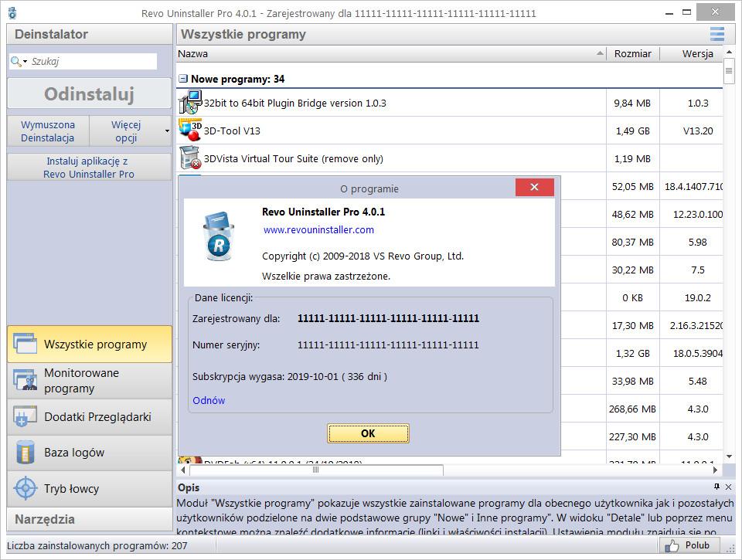Screen dimensions: 742x560
Task: Open the Wszystkie programy tab
Action: 90,344
